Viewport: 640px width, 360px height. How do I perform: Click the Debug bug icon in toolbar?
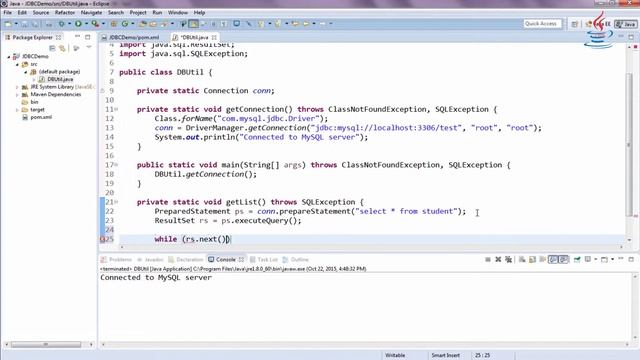pyautogui.click(x=62, y=24)
